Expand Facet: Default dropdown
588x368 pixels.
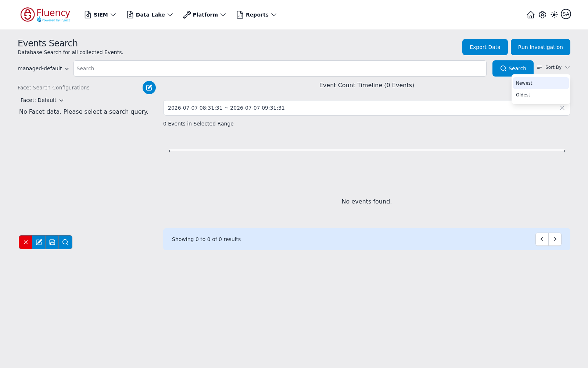[42, 100]
